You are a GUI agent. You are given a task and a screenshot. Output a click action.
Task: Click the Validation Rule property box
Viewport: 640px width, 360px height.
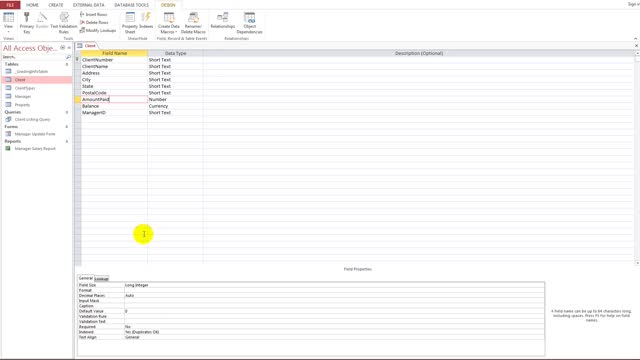(334, 316)
